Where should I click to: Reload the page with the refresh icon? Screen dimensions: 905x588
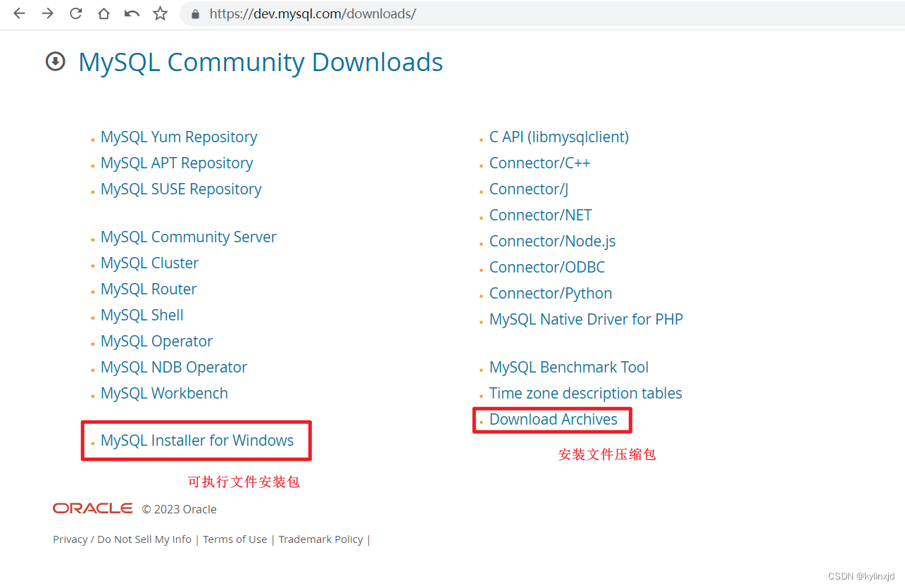(x=75, y=13)
